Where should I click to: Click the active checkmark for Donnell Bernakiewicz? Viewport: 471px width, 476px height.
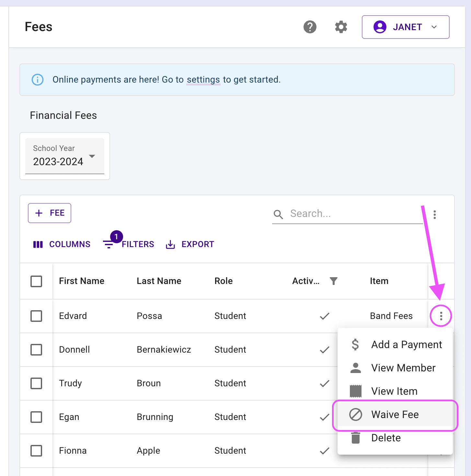tap(325, 350)
